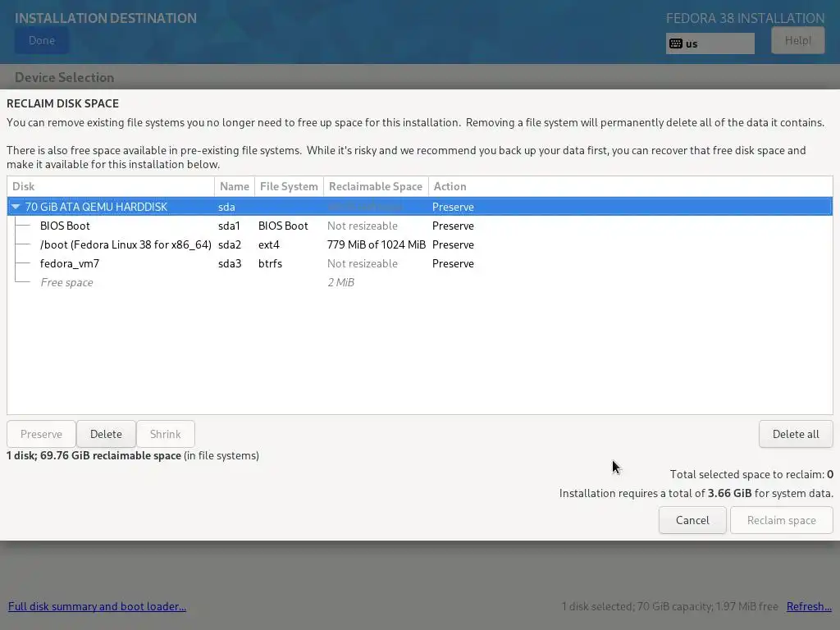Click the 'Total selected space to reclaim' text
Viewport: 840px width, 630px height.
coord(751,474)
